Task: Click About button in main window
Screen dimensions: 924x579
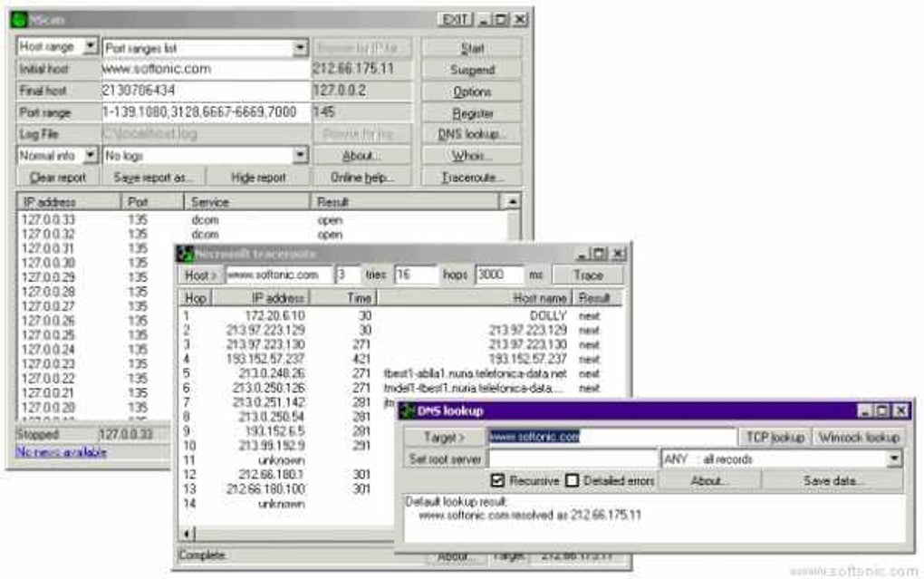Action: [361, 156]
